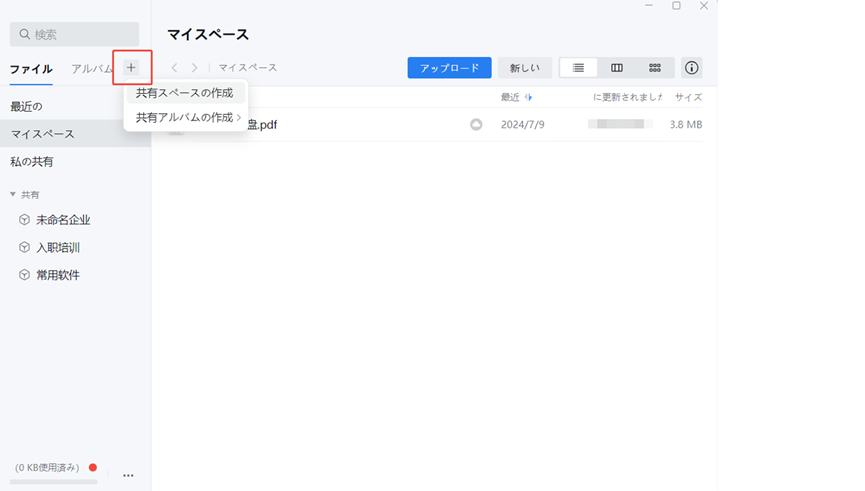Switch to column view layout
Viewport: 865px width, 491px height.
(x=617, y=68)
